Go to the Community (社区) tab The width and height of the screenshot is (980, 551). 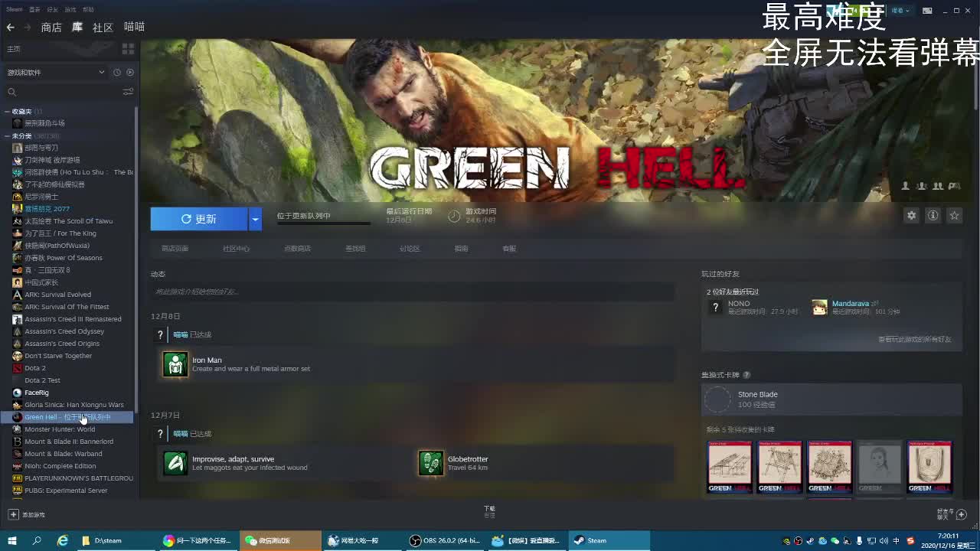103,28
